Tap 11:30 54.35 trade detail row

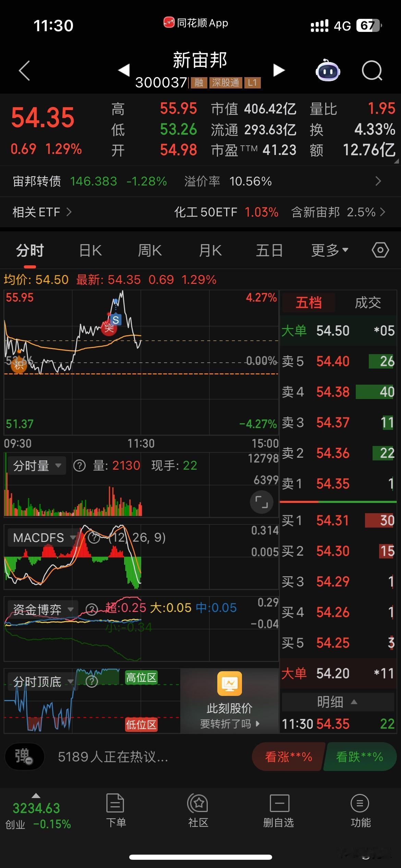click(338, 724)
